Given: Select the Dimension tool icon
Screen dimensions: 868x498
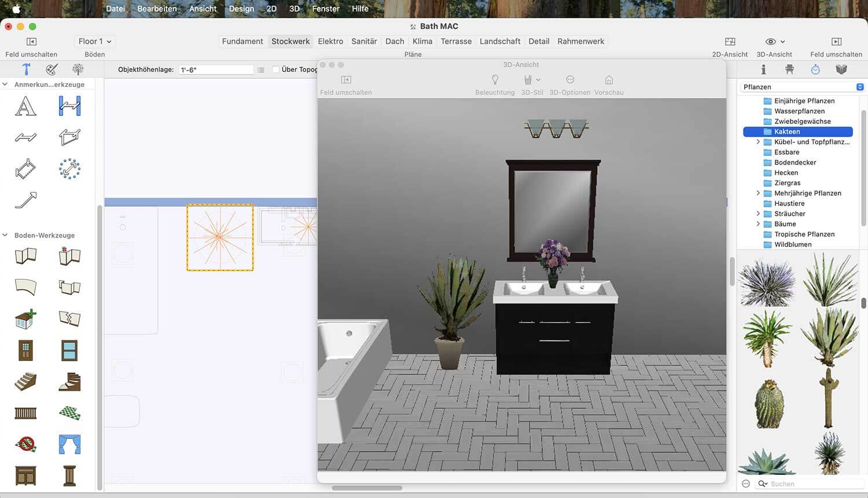Looking at the screenshot, I should pos(69,106).
